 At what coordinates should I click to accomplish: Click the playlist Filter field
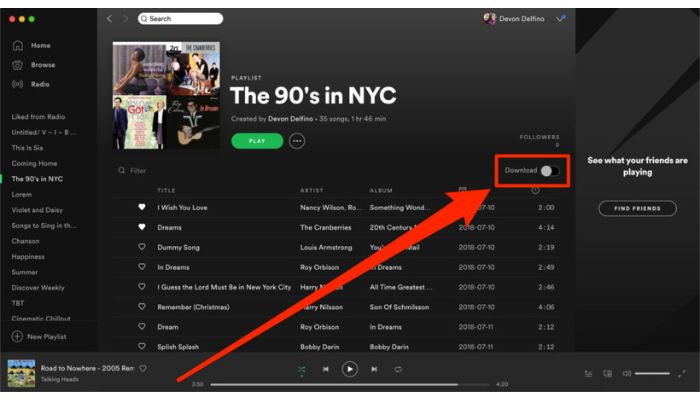[133, 171]
